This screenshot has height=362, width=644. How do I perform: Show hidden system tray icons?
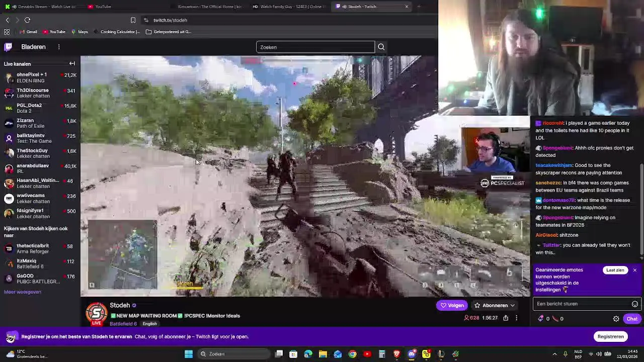tap(554, 354)
